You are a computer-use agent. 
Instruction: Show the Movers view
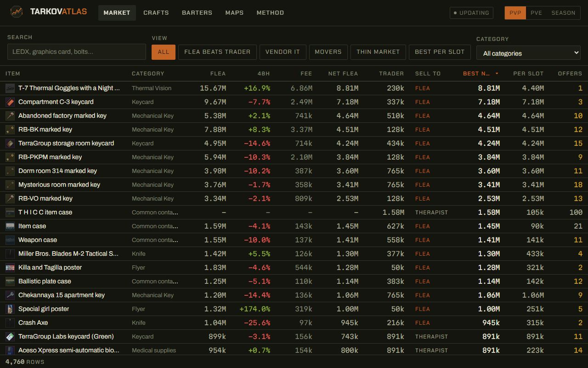[328, 52]
